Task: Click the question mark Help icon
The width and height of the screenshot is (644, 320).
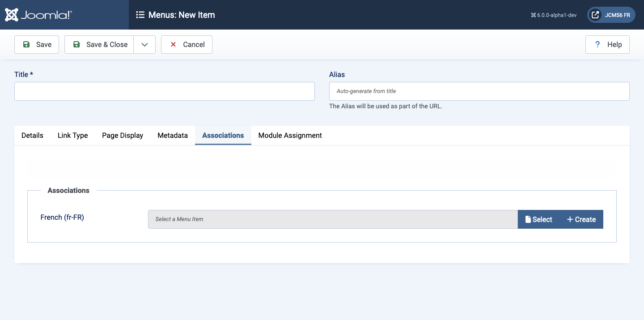Action: click(597, 44)
